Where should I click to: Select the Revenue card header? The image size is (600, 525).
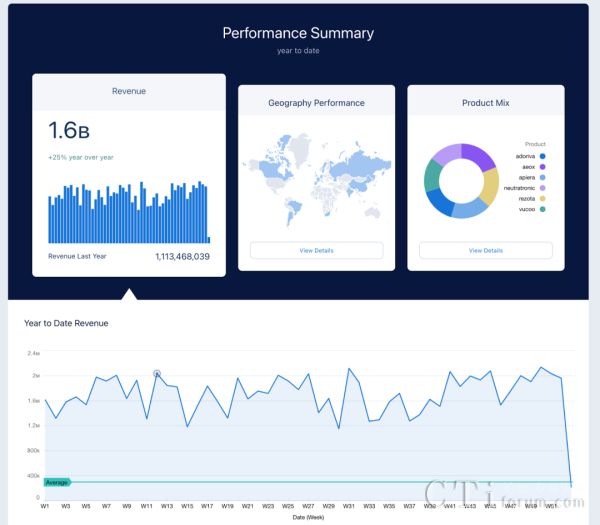coord(128,91)
